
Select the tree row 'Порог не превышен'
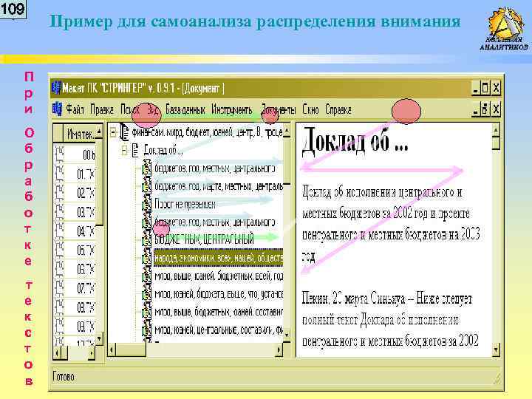185,204
